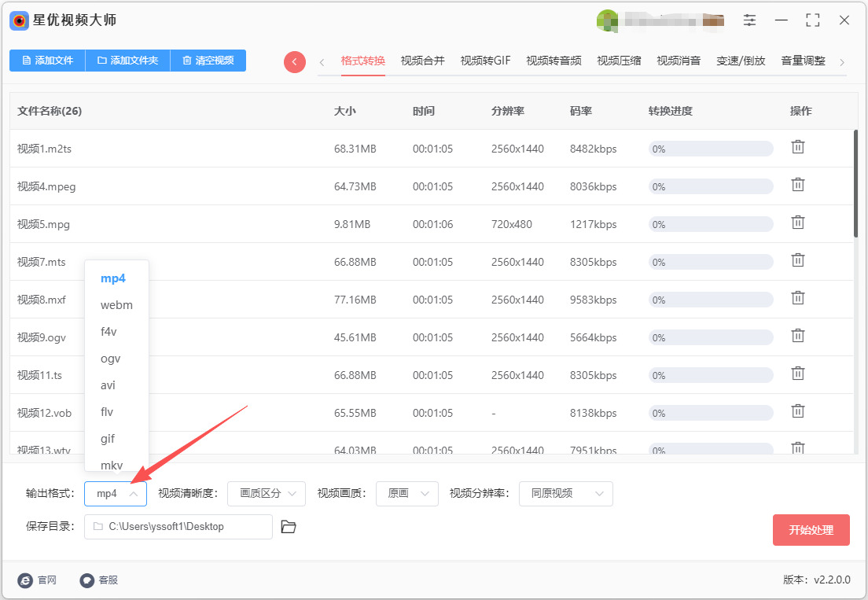Delete the 视频1.m2ts row with trash icon
Image resolution: width=868 pixels, height=600 pixels.
pos(798,147)
